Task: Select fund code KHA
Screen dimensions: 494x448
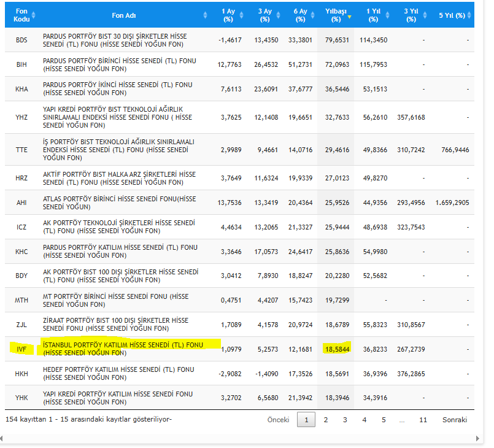Action: (21, 89)
